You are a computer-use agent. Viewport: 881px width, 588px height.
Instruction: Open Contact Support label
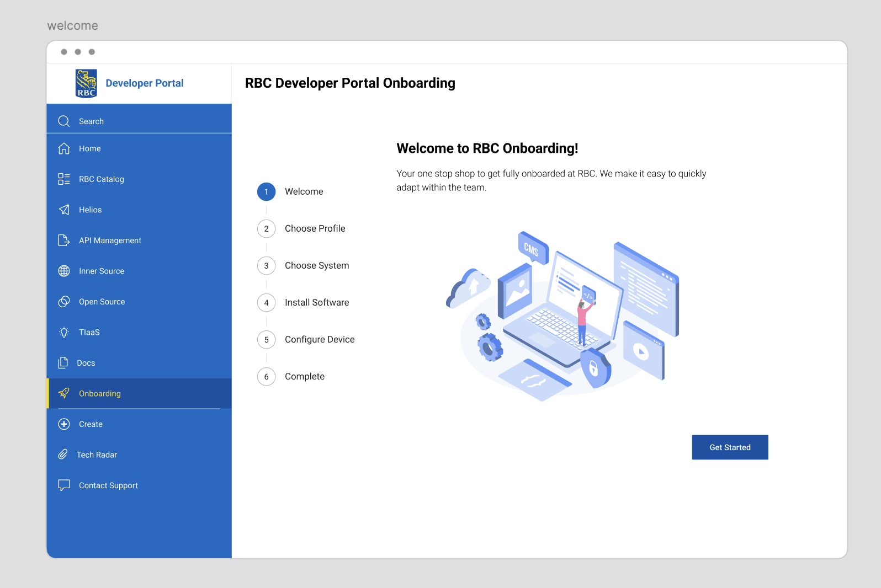(x=108, y=485)
